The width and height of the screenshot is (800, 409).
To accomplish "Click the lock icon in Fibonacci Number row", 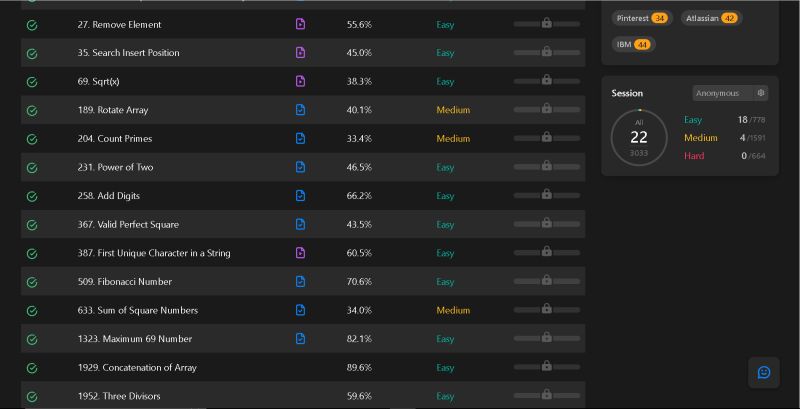I will pyautogui.click(x=546, y=280).
